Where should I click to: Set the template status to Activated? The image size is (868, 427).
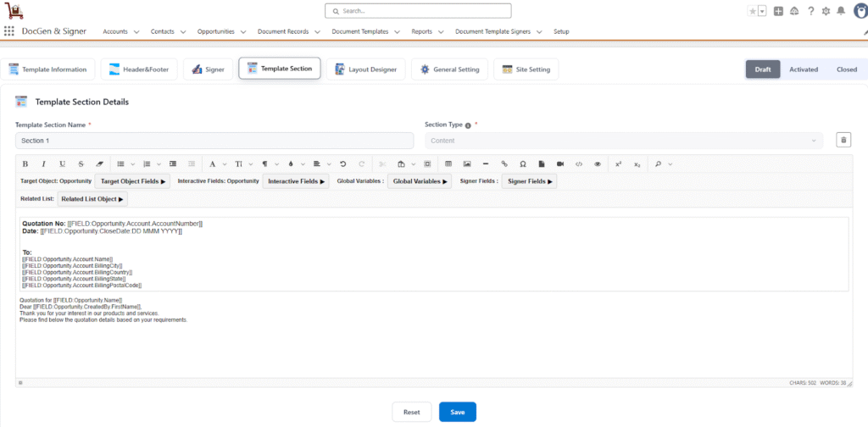click(804, 69)
